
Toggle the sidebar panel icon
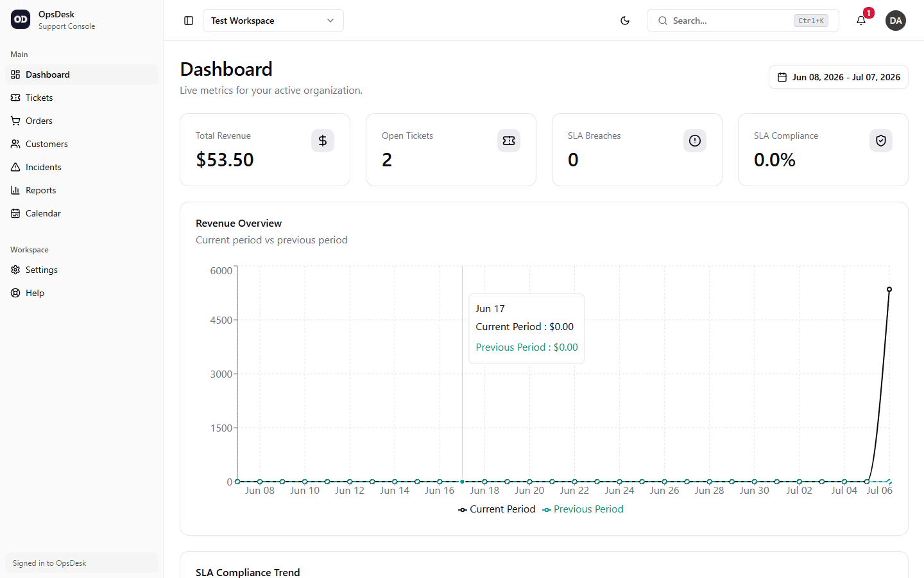pos(189,21)
